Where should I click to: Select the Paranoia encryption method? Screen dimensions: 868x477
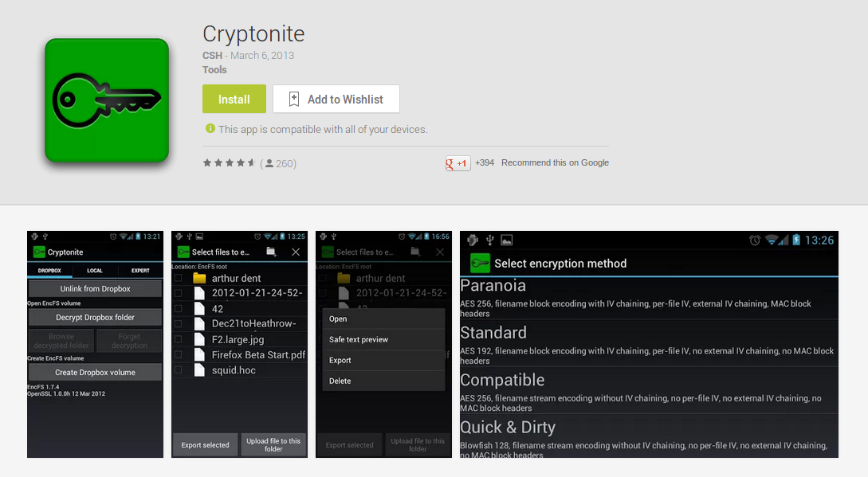(x=649, y=299)
